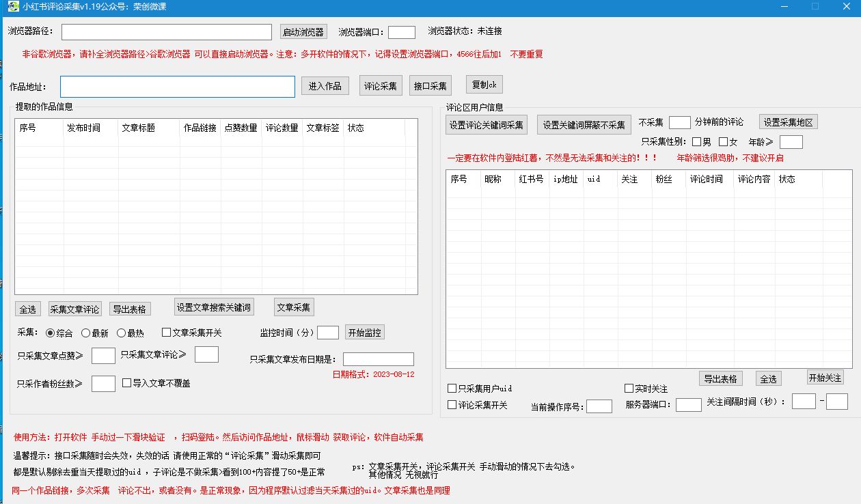Click the uid column header
Screen dimensions: 861x504
tap(601, 180)
